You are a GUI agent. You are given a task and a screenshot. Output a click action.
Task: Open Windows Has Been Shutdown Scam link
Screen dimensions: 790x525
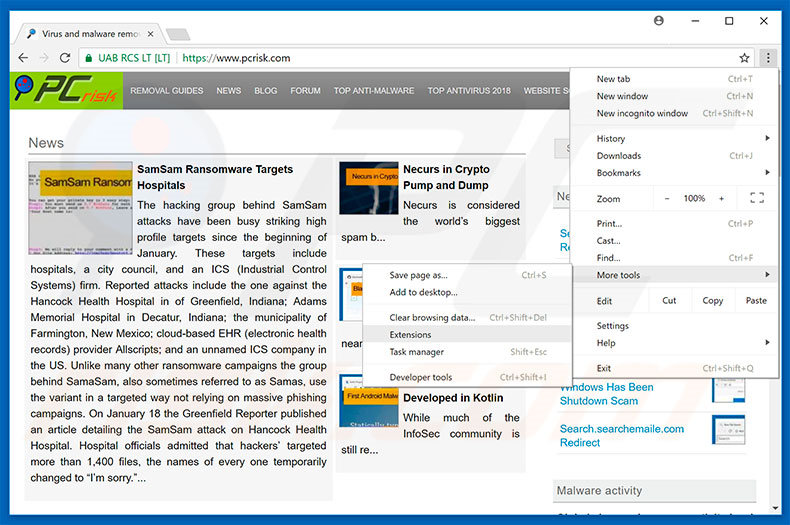point(607,394)
